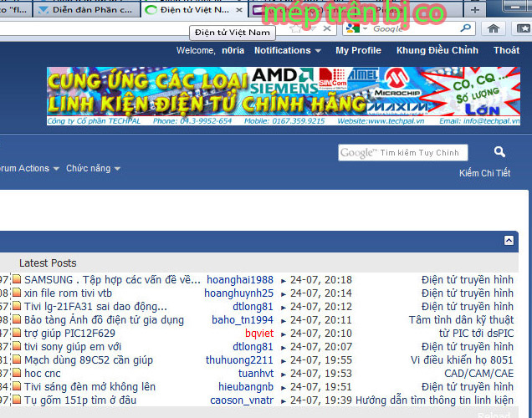
Task: Click the thread icon beside tivi sony giúp em với
Action: point(17,346)
